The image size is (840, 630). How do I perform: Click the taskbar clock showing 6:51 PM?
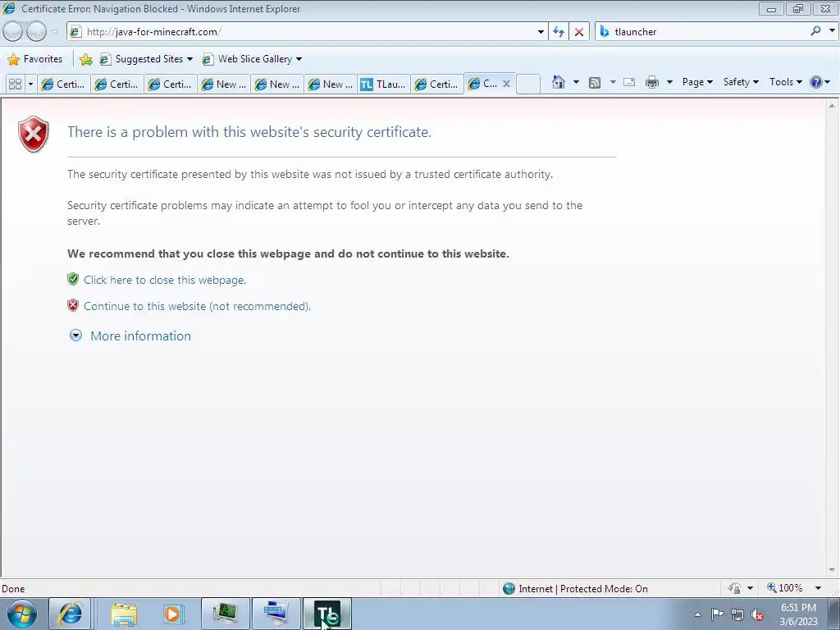pos(798,614)
